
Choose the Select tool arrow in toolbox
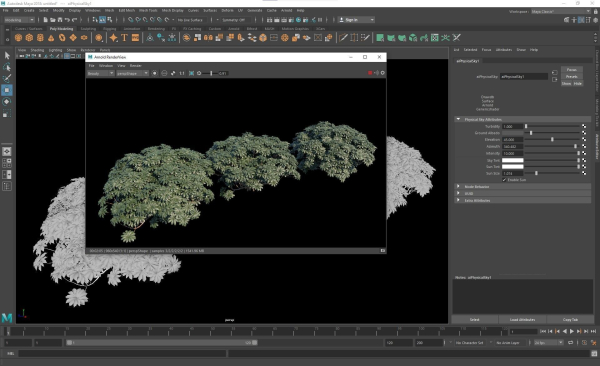(7, 56)
